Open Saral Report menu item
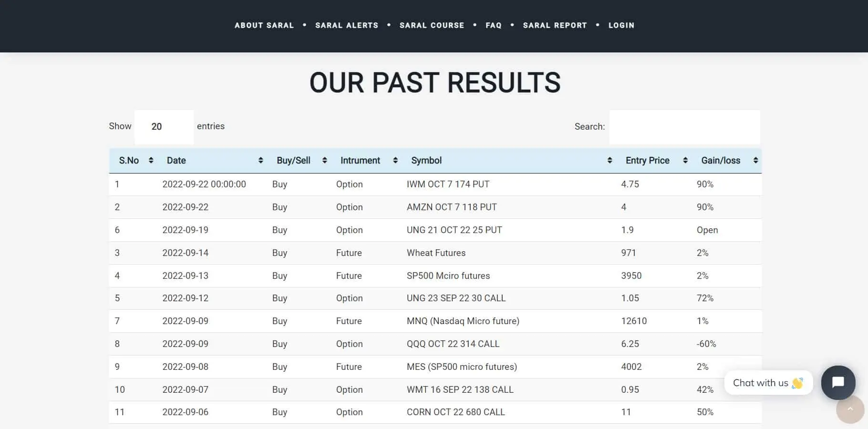The height and width of the screenshot is (429, 868). pyautogui.click(x=555, y=25)
